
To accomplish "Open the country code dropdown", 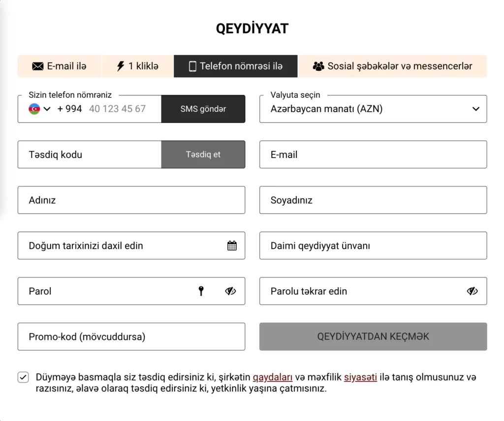I will tap(47, 109).
